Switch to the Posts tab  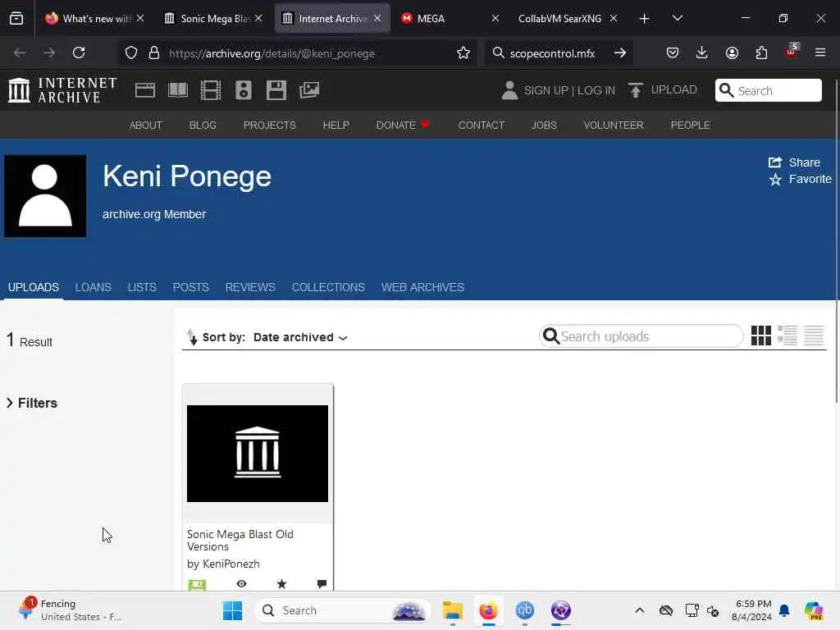coord(190,287)
